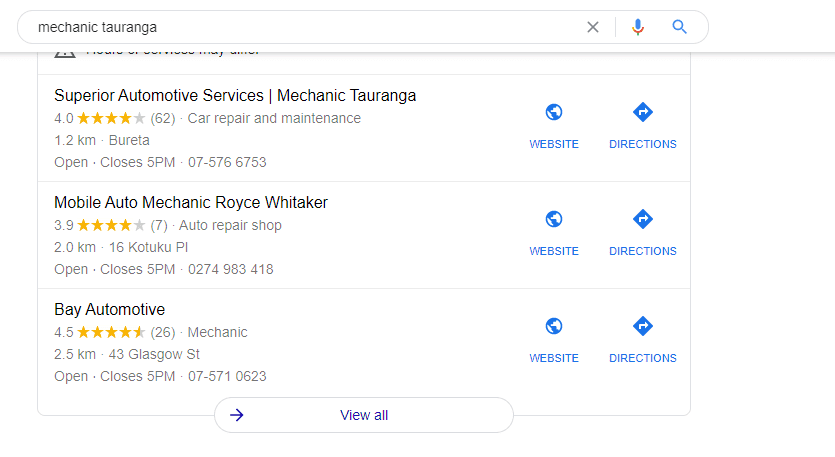Click DIRECTIONS label for Mobile Auto Mechanic
Viewport: 835px width, 457px height.
643,251
